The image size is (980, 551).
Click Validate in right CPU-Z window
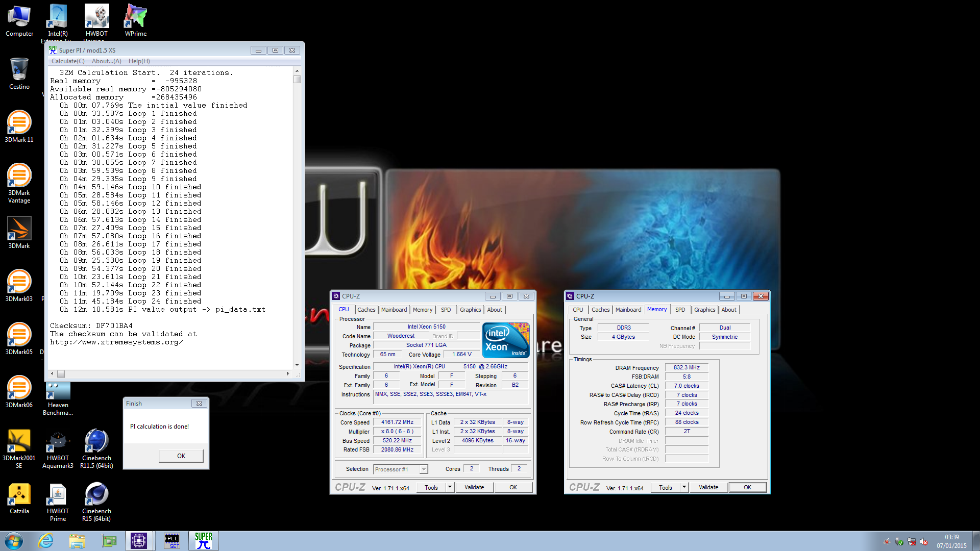click(708, 487)
